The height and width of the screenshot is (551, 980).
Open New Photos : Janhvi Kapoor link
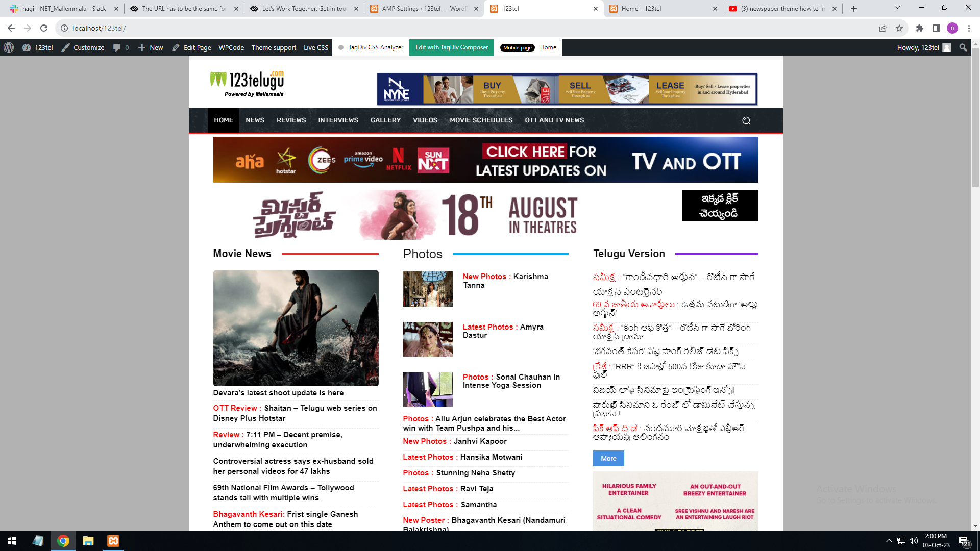click(455, 441)
